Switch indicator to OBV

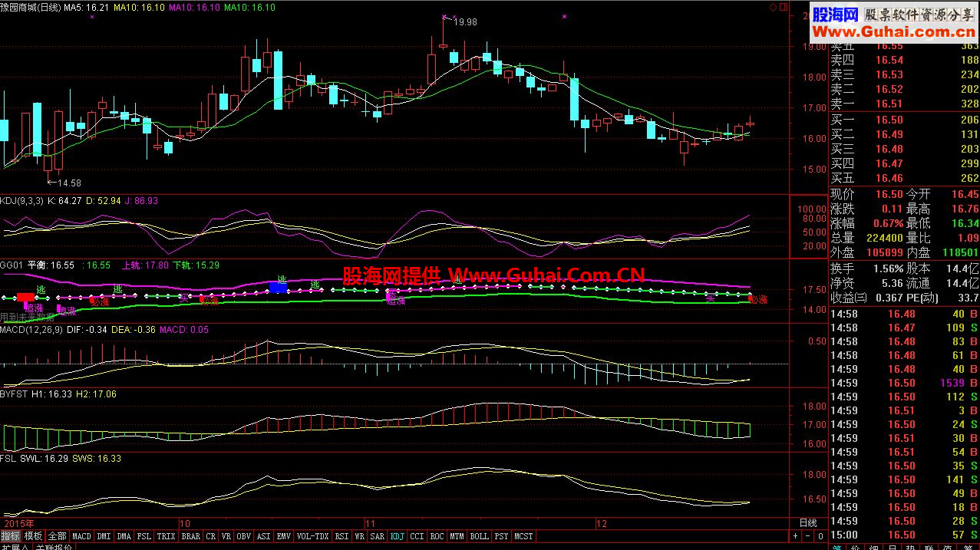click(x=244, y=536)
